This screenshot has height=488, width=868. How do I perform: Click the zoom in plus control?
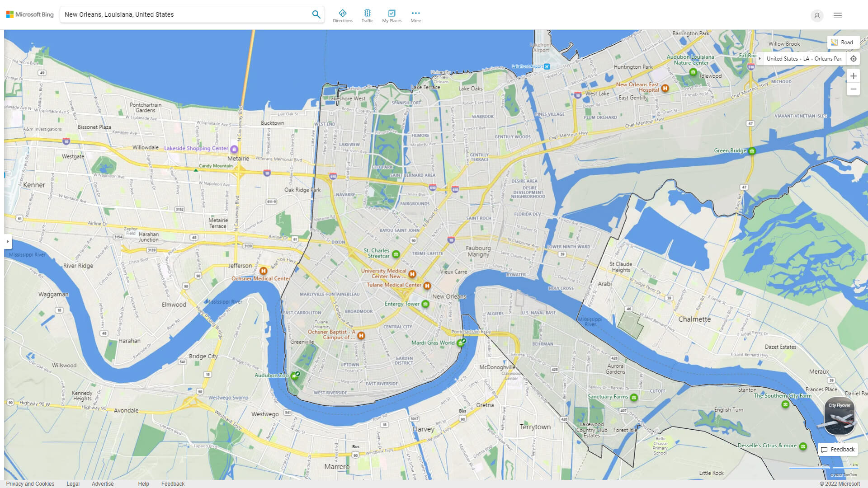854,76
